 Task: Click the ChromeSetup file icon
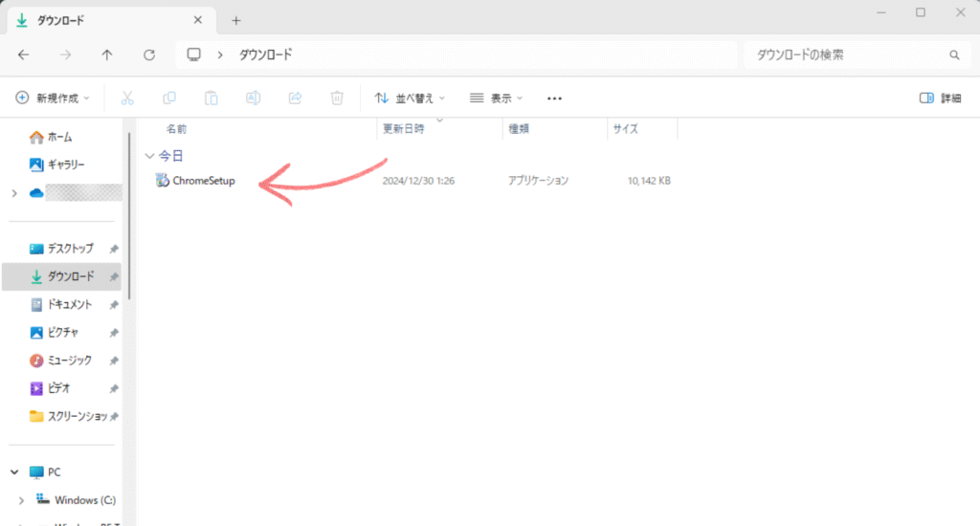(x=163, y=181)
